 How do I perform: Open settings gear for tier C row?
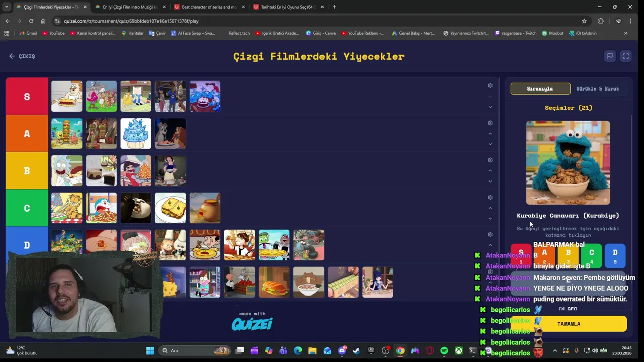(490, 198)
